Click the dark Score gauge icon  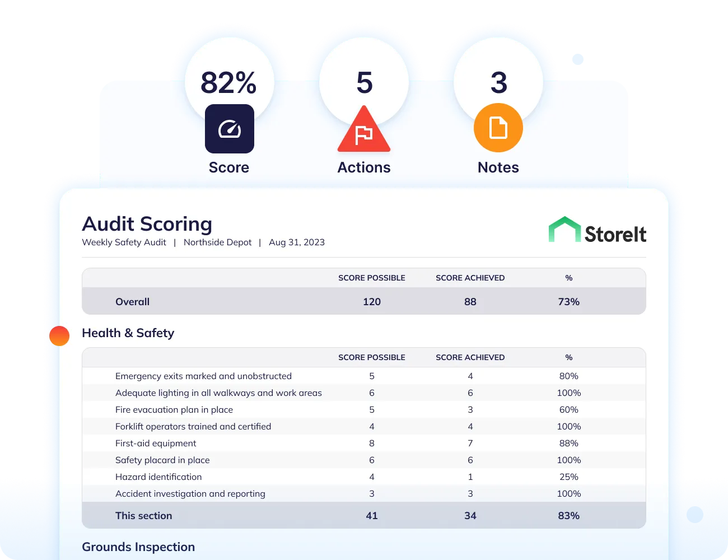point(229,129)
